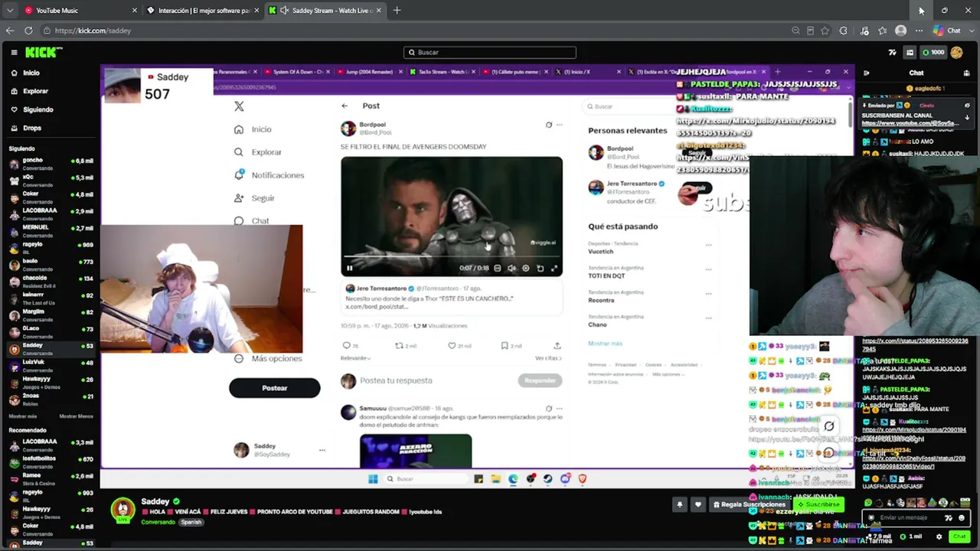Open the browser profile avatar menu
Viewport: 980px width, 551px height.
900,31
